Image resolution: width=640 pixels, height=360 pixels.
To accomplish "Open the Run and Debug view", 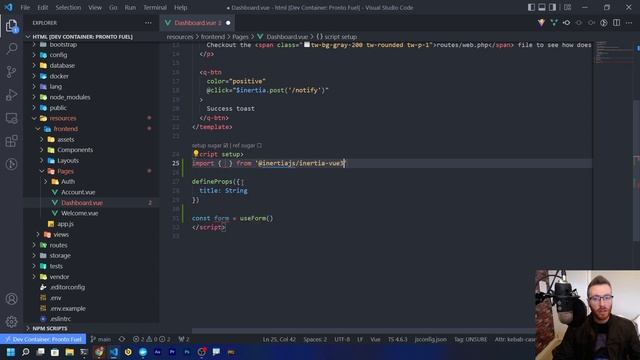I will (x=11, y=95).
